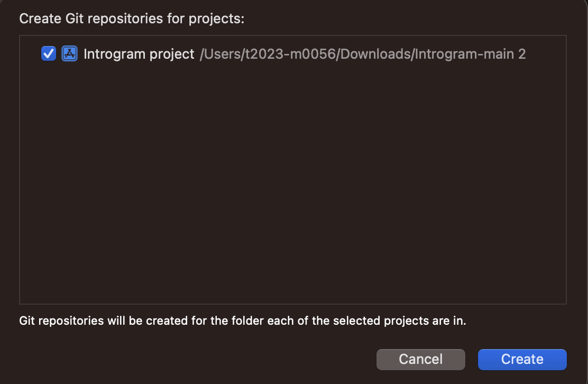Click the "Create Git repositories for projects:" heading
588x384 pixels.
tap(132, 19)
